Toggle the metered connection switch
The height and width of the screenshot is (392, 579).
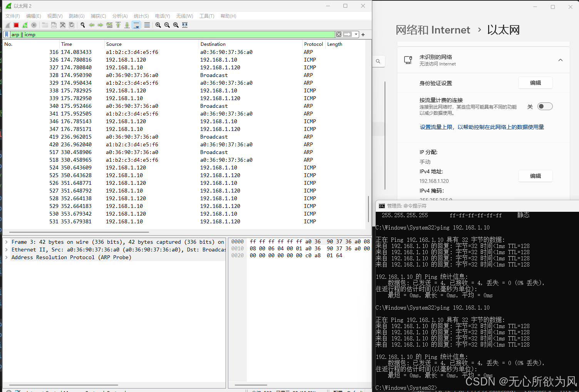(545, 107)
